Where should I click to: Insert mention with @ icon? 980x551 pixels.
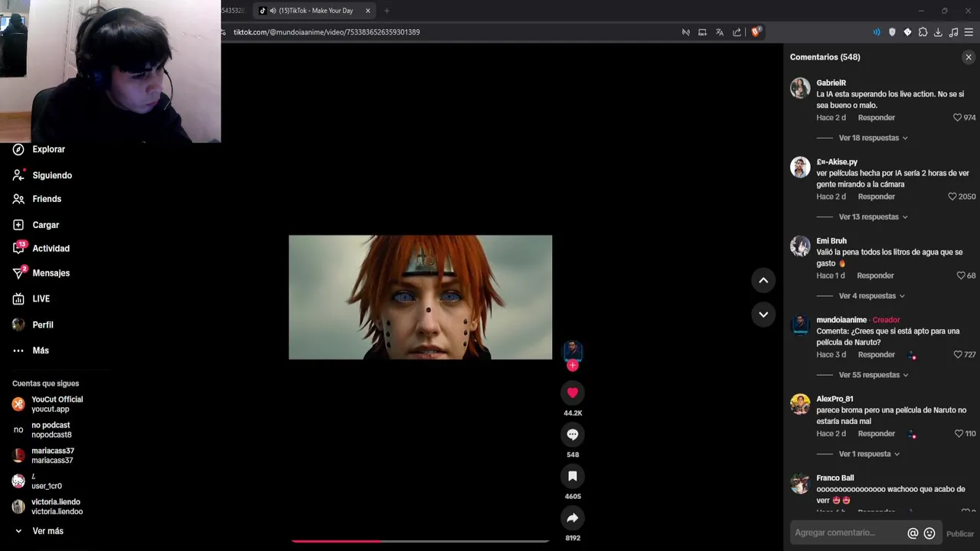913,533
